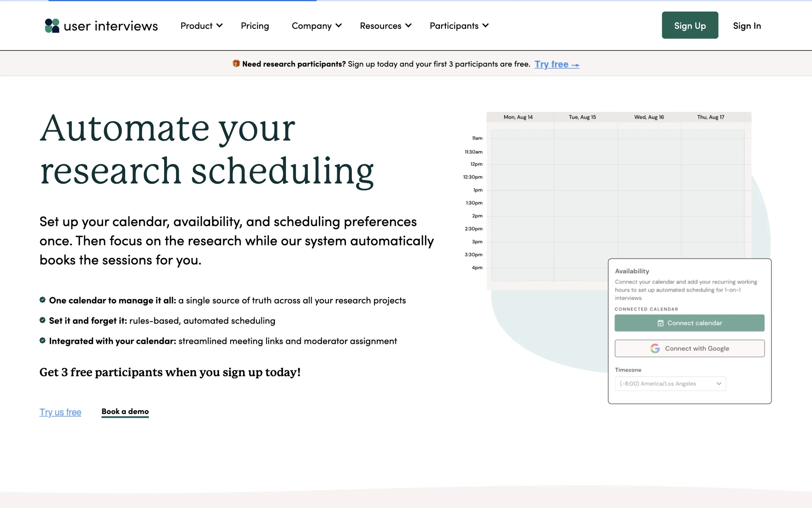The image size is (812, 508).
Task: Select the Book a demo link
Action: (x=125, y=411)
